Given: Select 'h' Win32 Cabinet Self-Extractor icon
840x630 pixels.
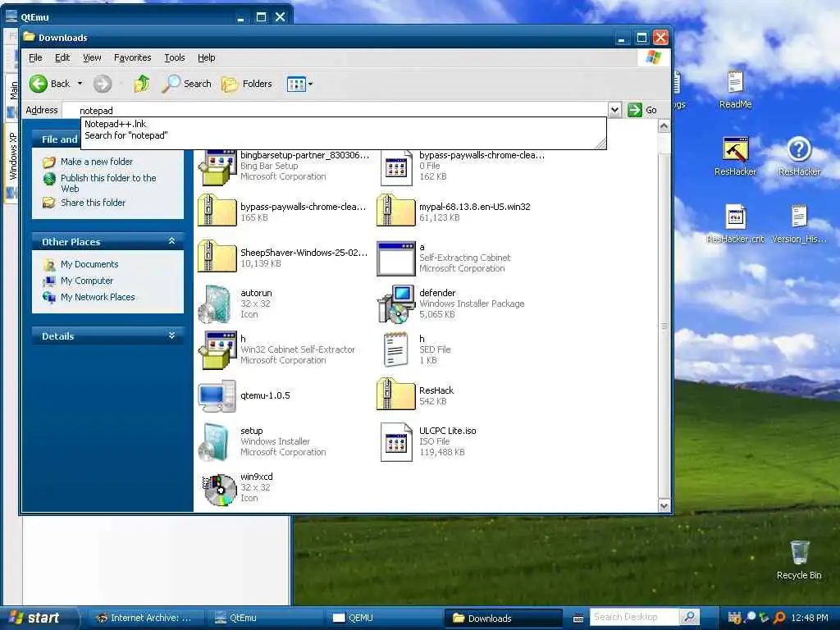Looking at the screenshot, I should [x=217, y=350].
